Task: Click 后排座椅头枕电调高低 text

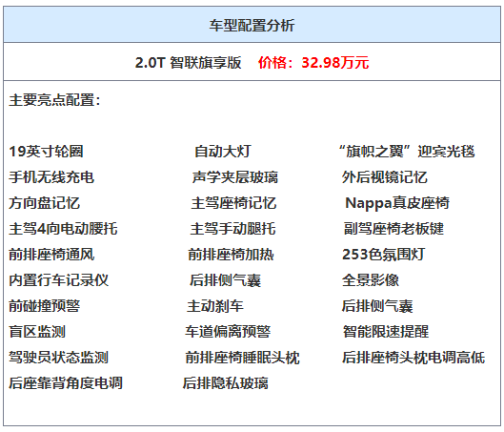Action: pos(413,358)
